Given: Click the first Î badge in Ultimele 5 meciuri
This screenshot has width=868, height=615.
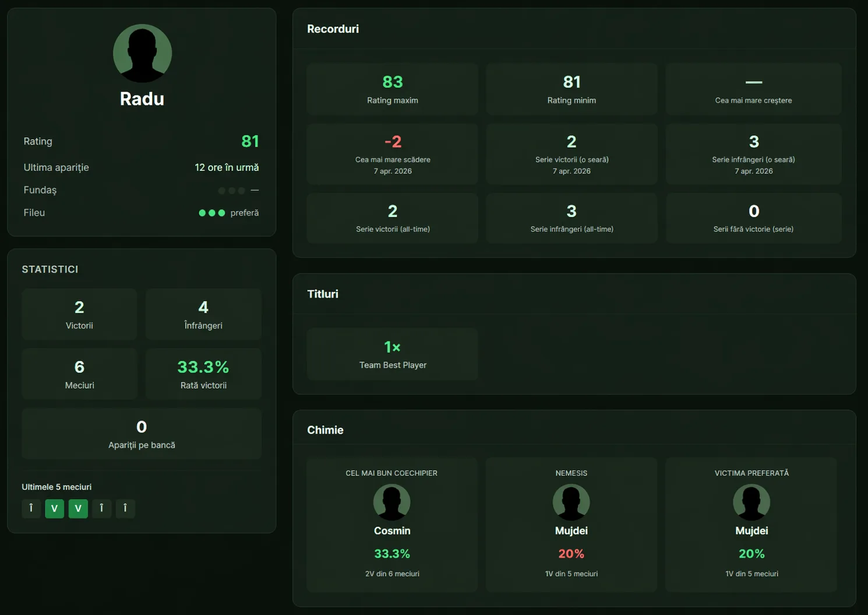Looking at the screenshot, I should (x=31, y=508).
